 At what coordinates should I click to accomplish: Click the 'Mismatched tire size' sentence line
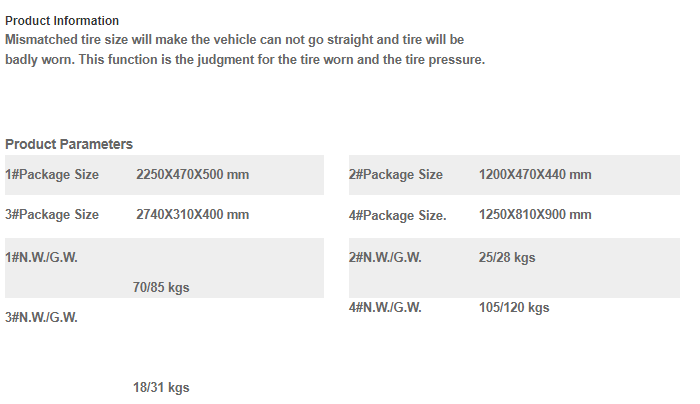pyautogui.click(x=234, y=40)
